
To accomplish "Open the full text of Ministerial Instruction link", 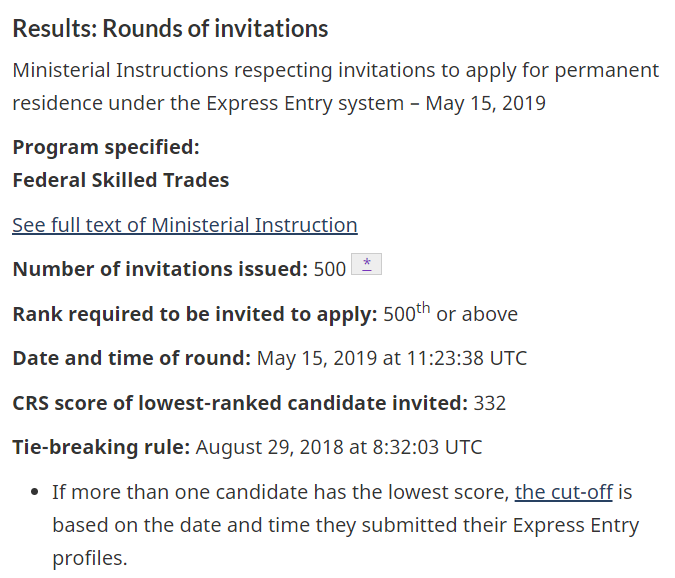I will (x=184, y=225).
